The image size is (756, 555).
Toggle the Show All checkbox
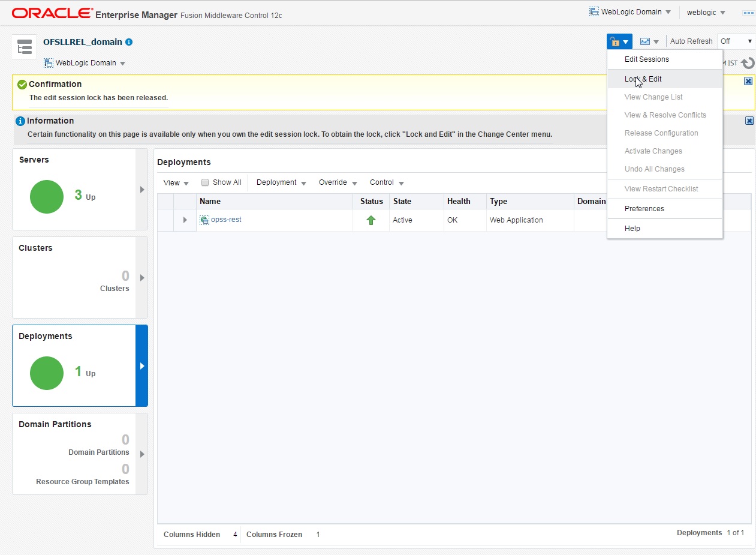click(x=205, y=182)
